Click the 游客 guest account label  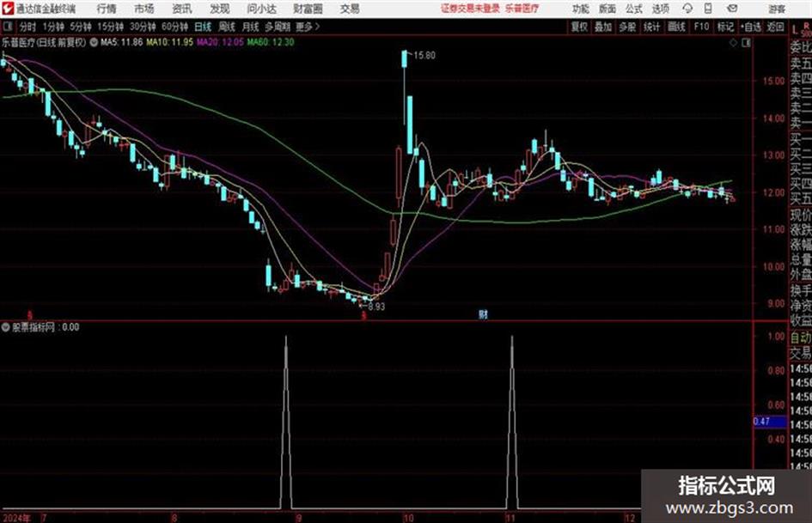point(777,9)
